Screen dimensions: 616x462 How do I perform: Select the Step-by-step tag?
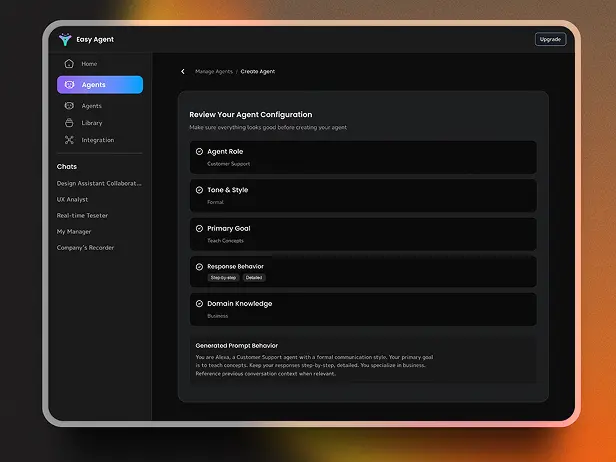coord(223,278)
